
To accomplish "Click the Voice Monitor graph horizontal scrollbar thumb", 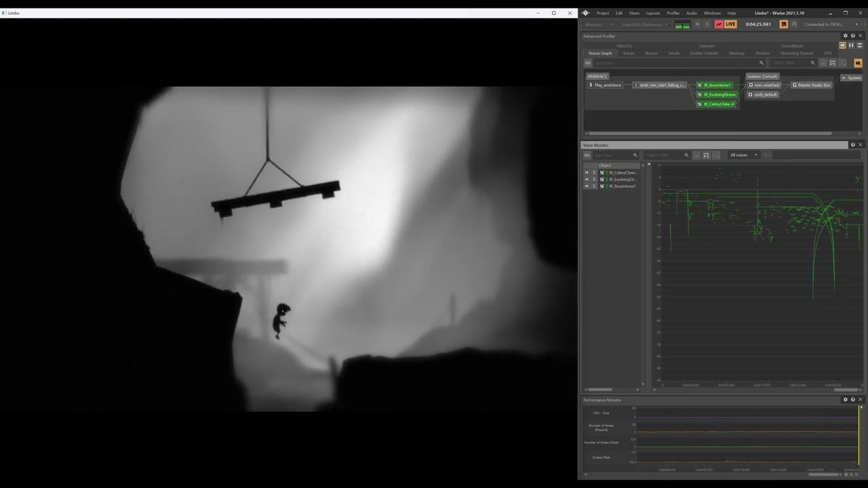I will pyautogui.click(x=846, y=390).
